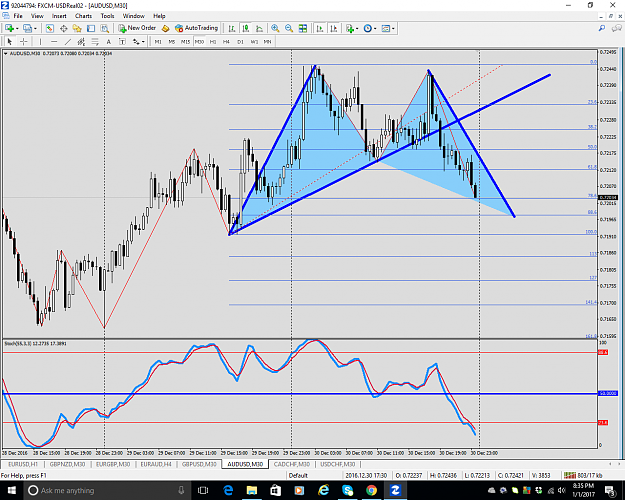Switch to CADCHF,M30 chart tab
The image size is (625, 500).
292,464
